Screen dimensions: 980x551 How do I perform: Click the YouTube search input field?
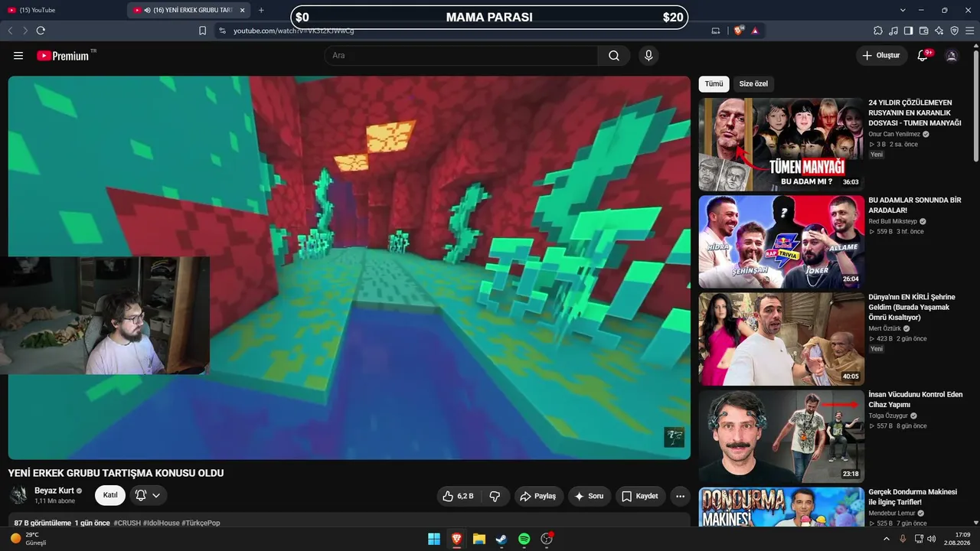tap(461, 56)
